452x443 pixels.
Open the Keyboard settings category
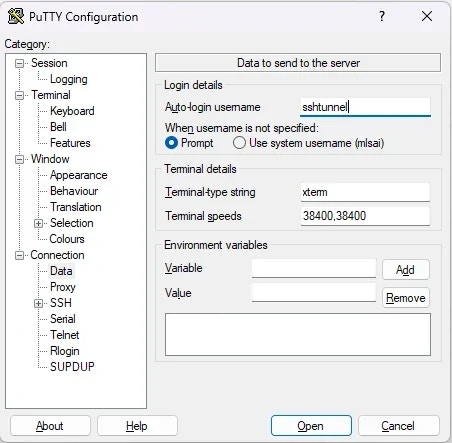click(72, 111)
